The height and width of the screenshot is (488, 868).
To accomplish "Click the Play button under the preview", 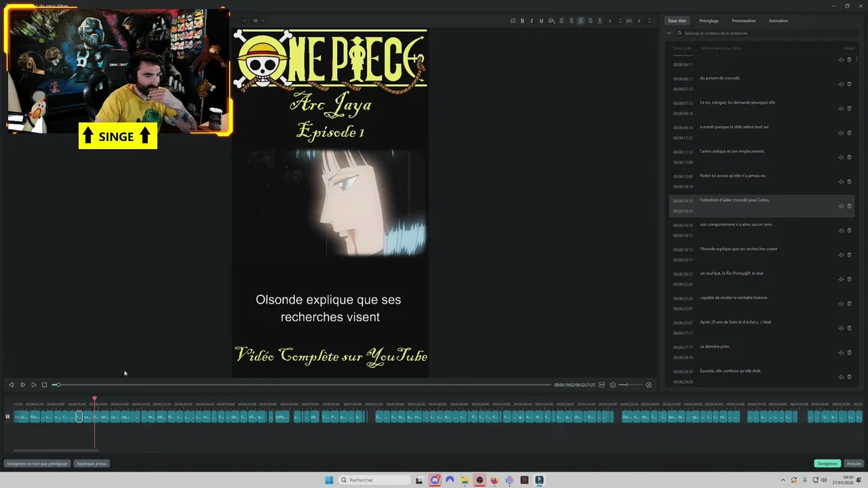I will click(33, 385).
